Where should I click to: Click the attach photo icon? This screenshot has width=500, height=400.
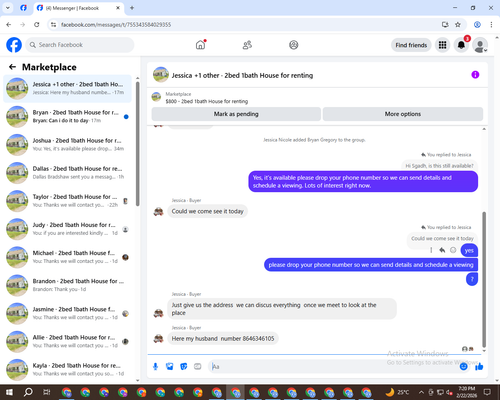coord(170,367)
